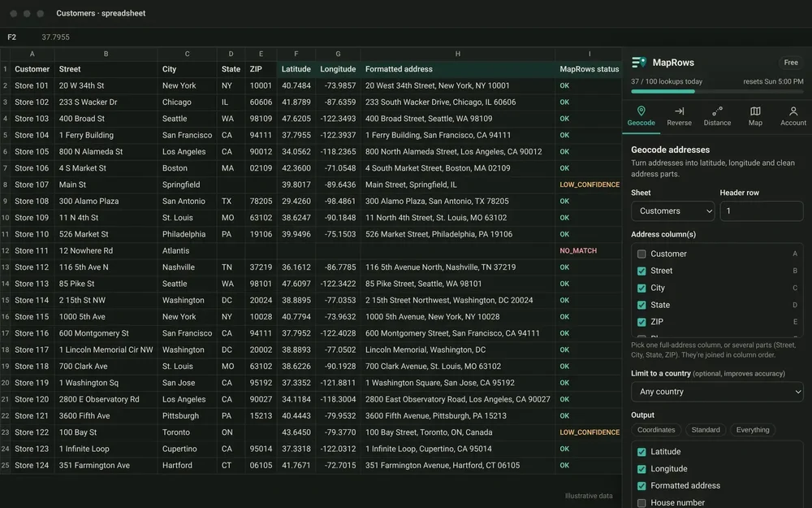Select the 12 Nowhere Rd street cell

106,251
